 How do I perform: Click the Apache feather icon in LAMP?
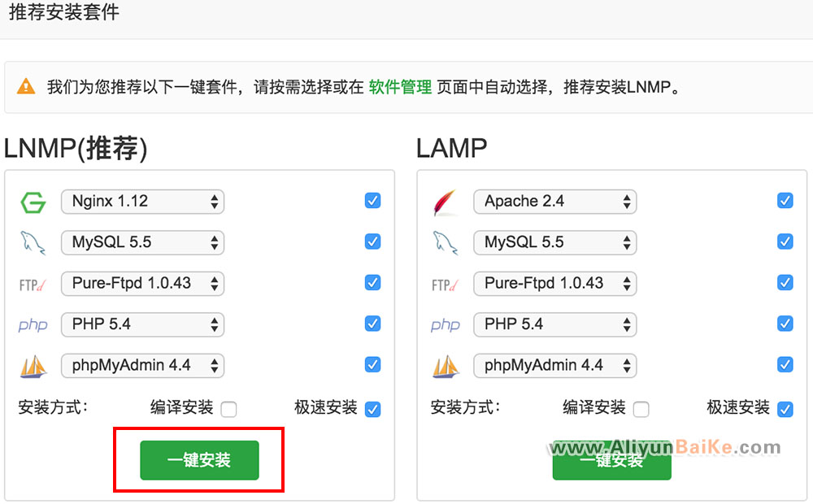coord(446,202)
